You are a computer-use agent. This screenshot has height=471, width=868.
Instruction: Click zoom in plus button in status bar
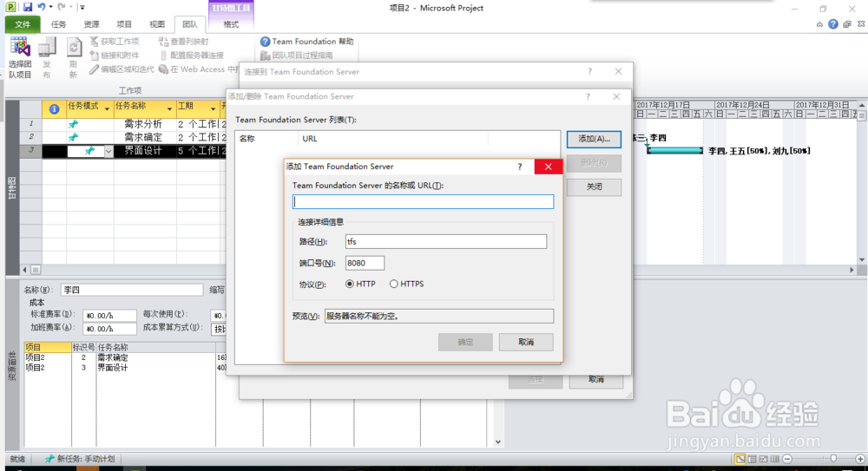[859, 459]
